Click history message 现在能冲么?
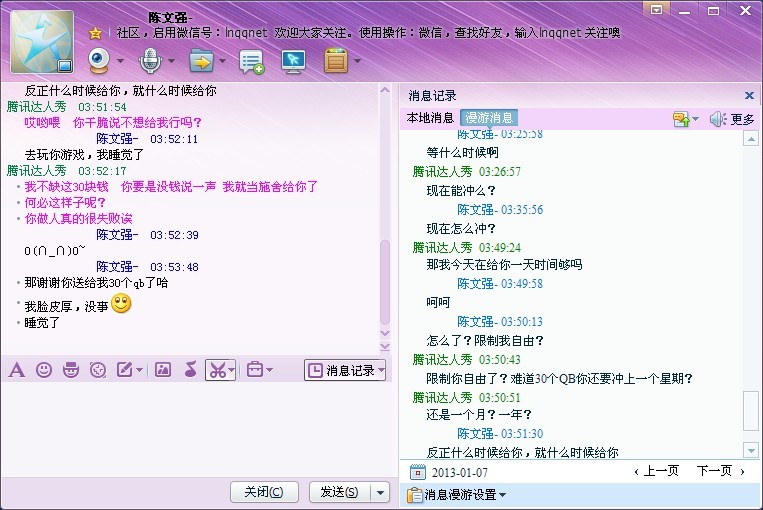This screenshot has height=510, width=763. tap(461, 191)
